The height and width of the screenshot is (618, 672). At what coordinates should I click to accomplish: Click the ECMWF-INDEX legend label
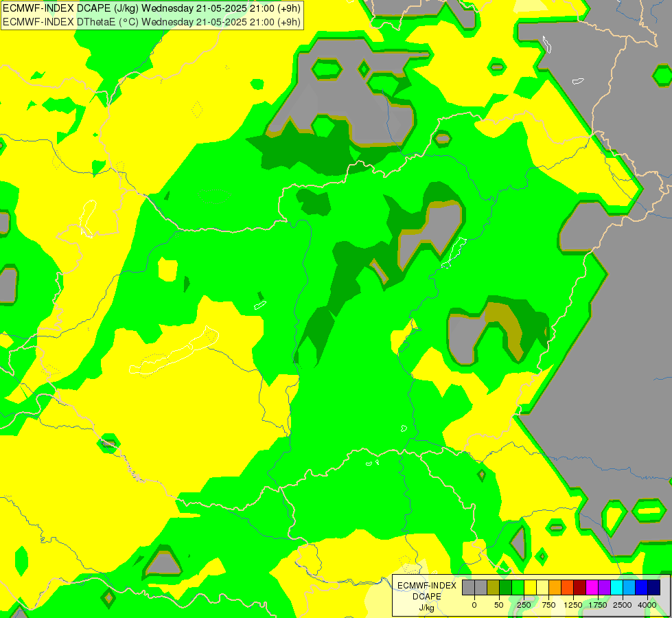tap(427, 586)
